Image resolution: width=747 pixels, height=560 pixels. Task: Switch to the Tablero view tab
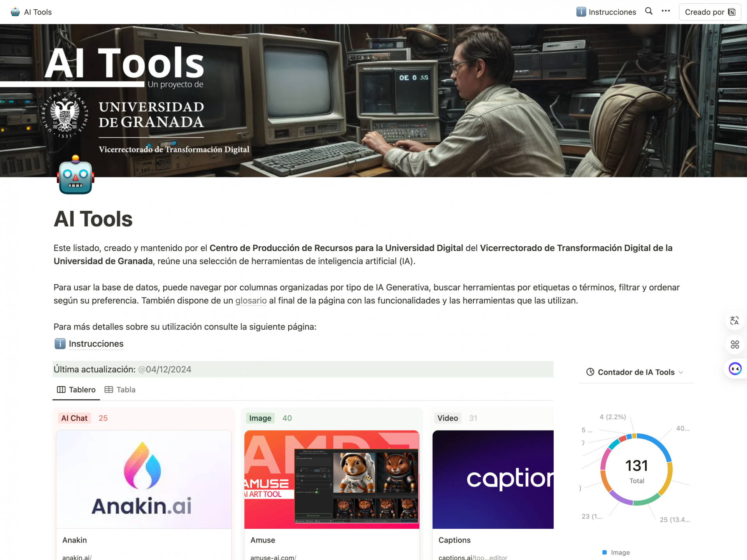coord(76,390)
